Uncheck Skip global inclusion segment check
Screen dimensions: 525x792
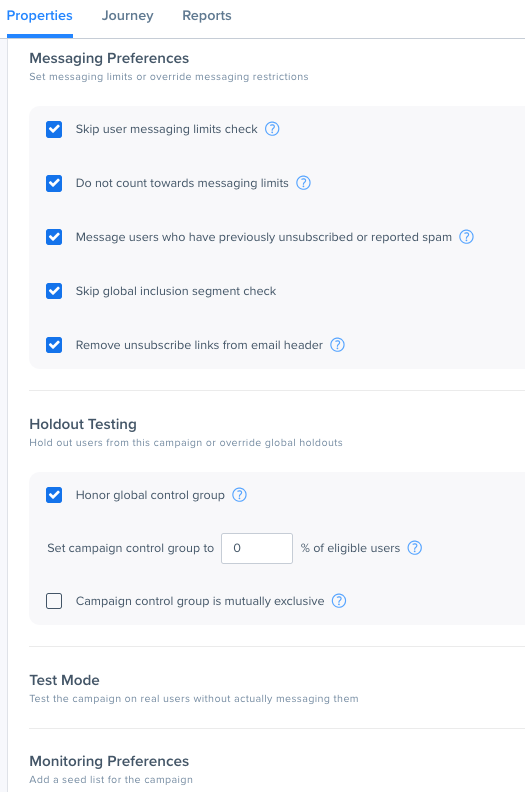pyautogui.click(x=54, y=291)
